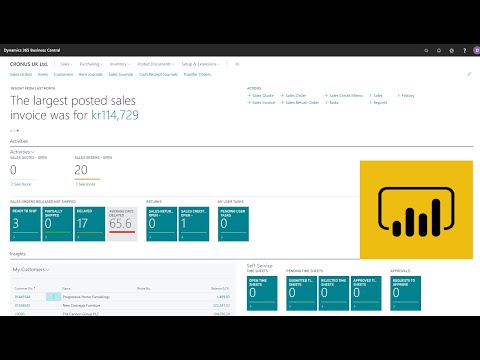Click the Average Days Delayed 65.6 tile
Image resolution: width=480 pixels, height=360 pixels.
pos(122,224)
